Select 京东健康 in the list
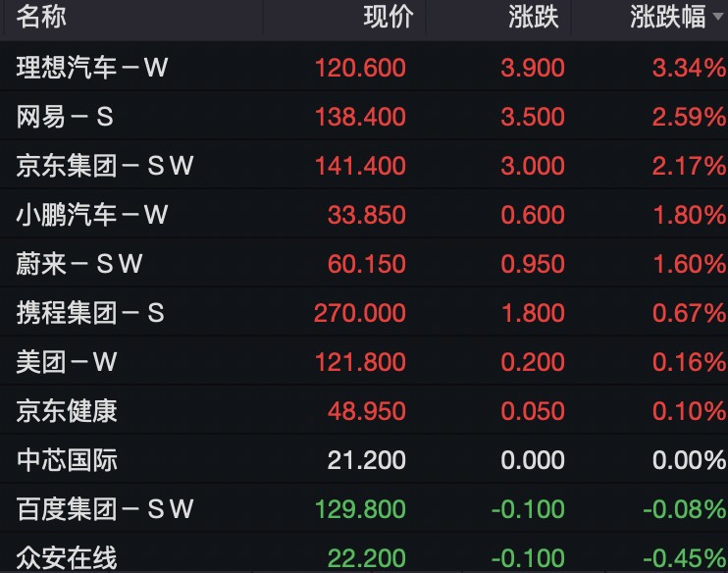This screenshot has height=573, width=728. [x=364, y=410]
